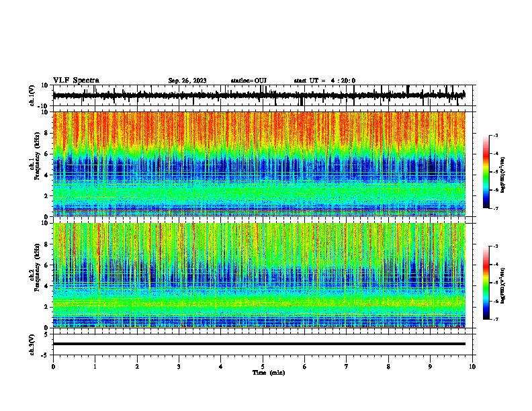Select the start UT = 4:20:0 text

click(x=324, y=81)
